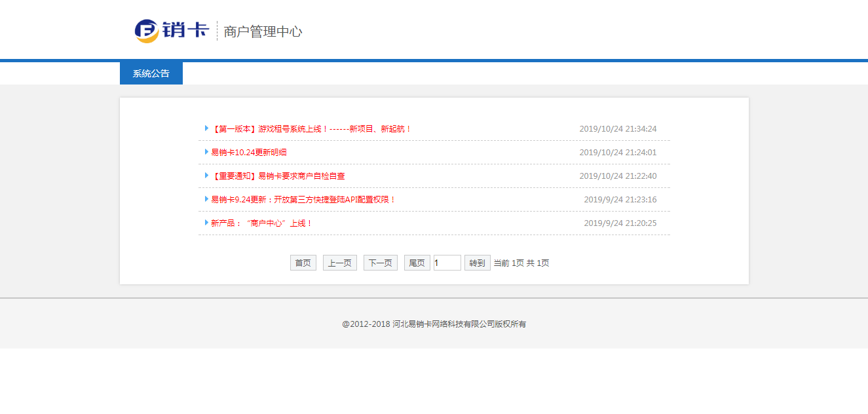Click the arrow marker before the 重要通知 notice
Screen dimensions: 868x414
(206, 176)
